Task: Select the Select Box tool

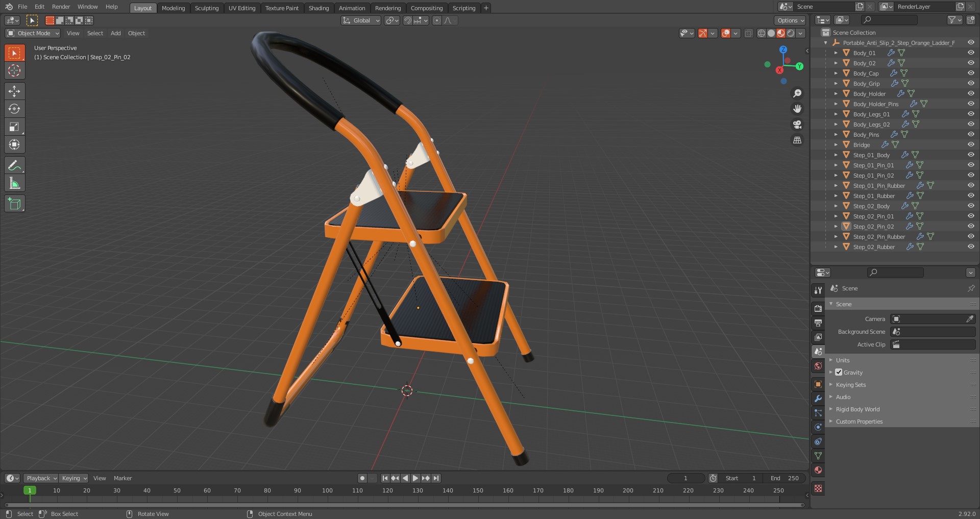Action: (14, 53)
